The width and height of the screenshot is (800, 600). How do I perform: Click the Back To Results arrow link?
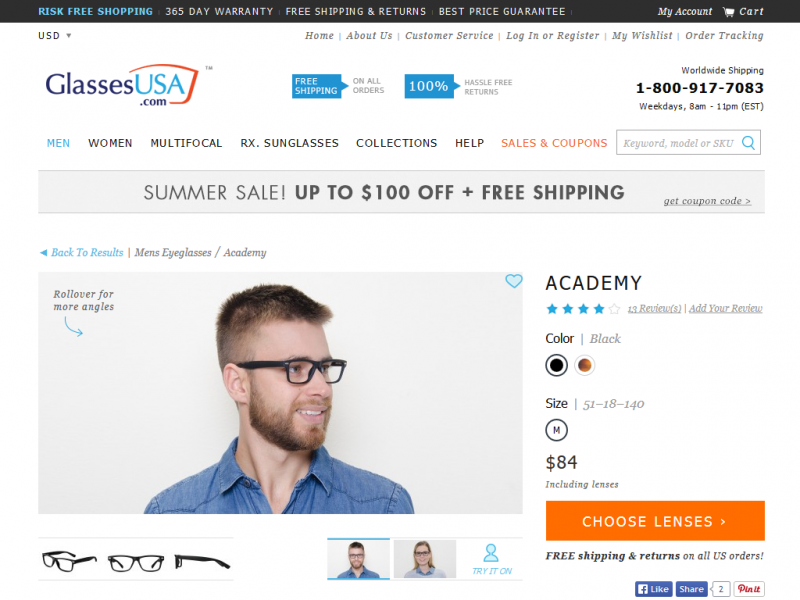[82, 253]
